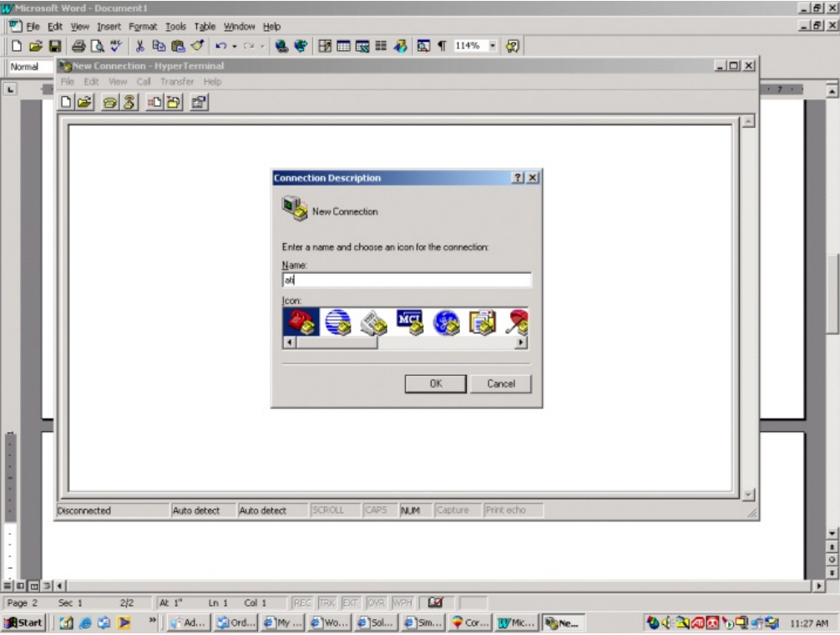Click the HyperTerminal Receive icon
The image size is (840, 635).
coord(174,102)
